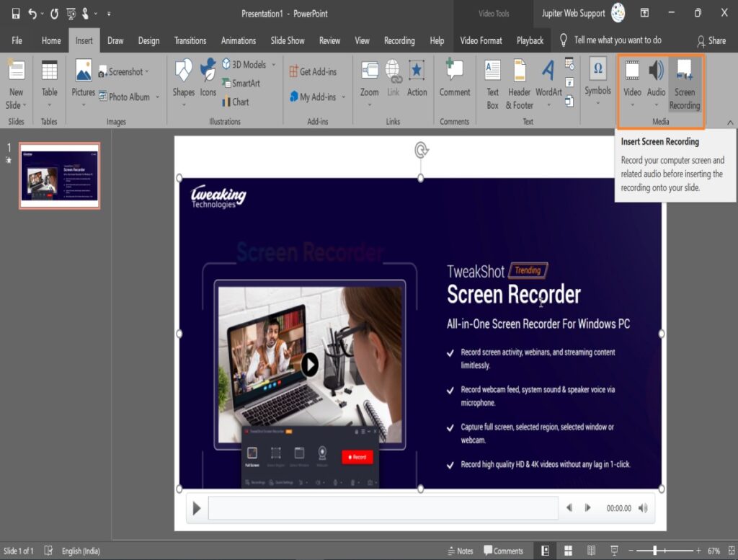
Task: Adjust the zoom slider handle
Action: point(654,551)
